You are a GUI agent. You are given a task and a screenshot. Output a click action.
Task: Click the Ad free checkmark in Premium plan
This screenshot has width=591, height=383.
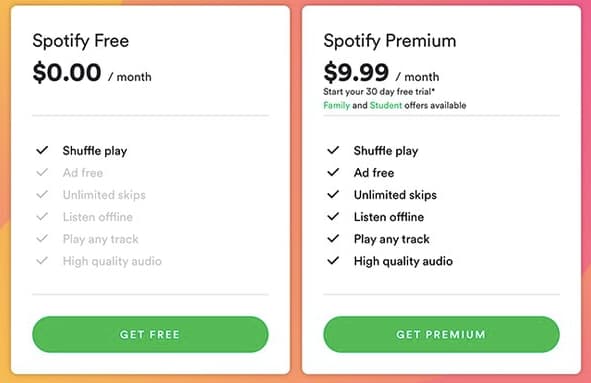coord(333,172)
